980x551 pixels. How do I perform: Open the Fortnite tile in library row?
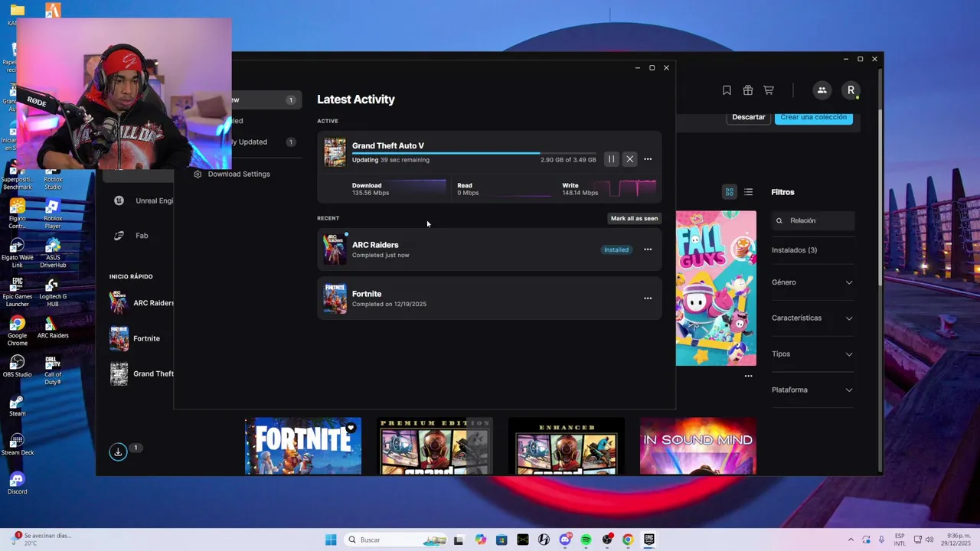pyautogui.click(x=303, y=445)
